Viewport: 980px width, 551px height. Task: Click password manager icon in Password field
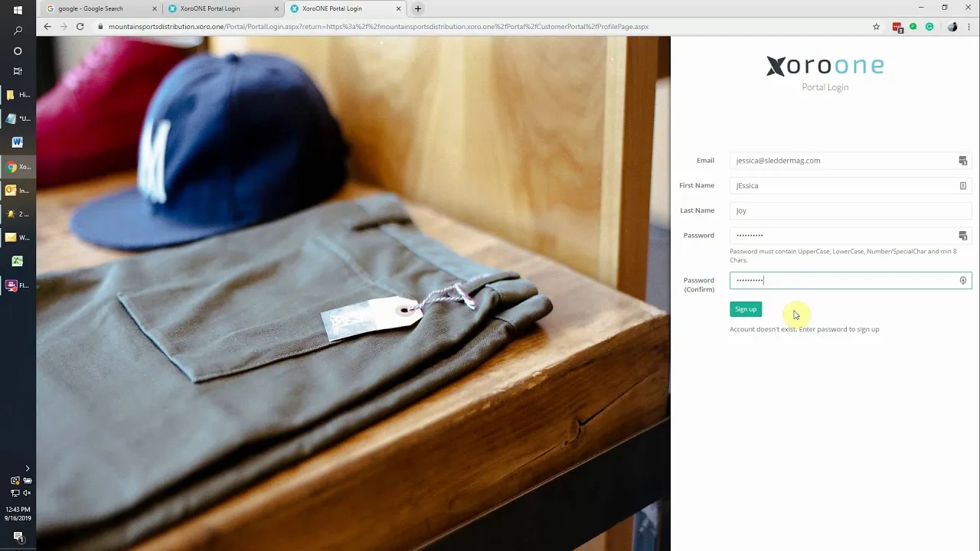coord(963,236)
